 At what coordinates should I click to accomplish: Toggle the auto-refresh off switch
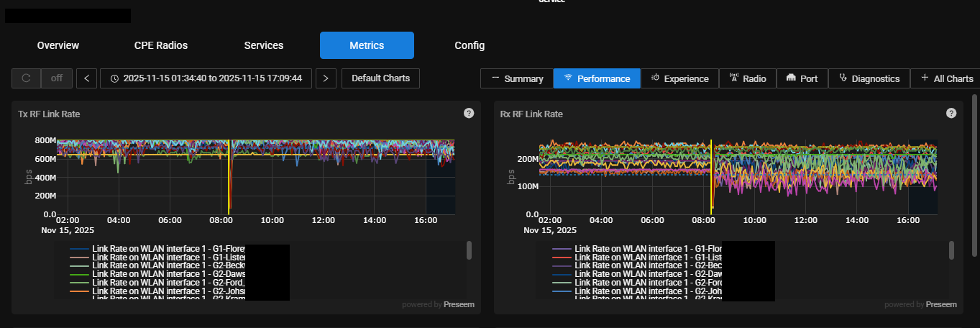(57, 78)
